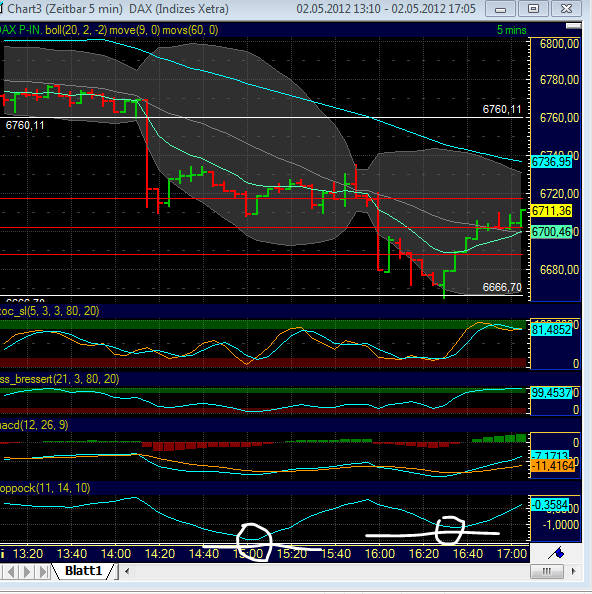The width and height of the screenshot is (592, 594).
Task: Go to previous sheet tab arrow
Action: [x=11, y=571]
